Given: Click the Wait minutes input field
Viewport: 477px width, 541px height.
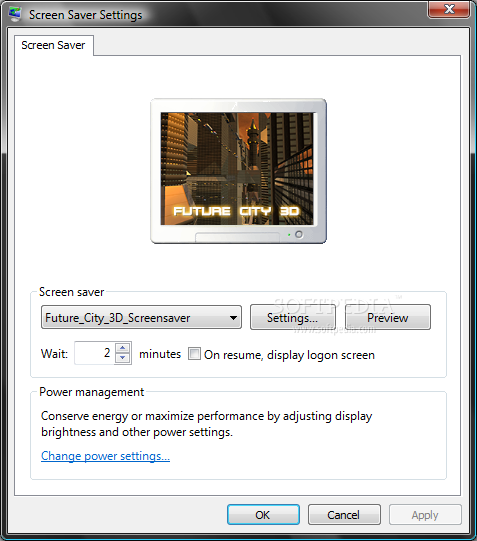Looking at the screenshot, I should pos(95,353).
